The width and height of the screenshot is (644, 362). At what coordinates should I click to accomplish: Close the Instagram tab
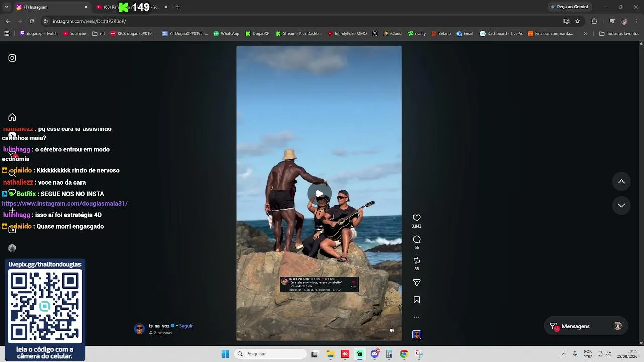pos(86,7)
